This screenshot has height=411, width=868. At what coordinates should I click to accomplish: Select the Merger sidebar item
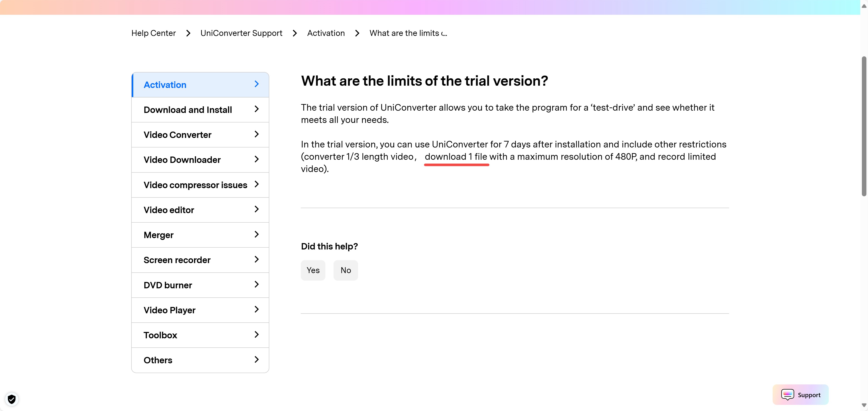[200, 235]
